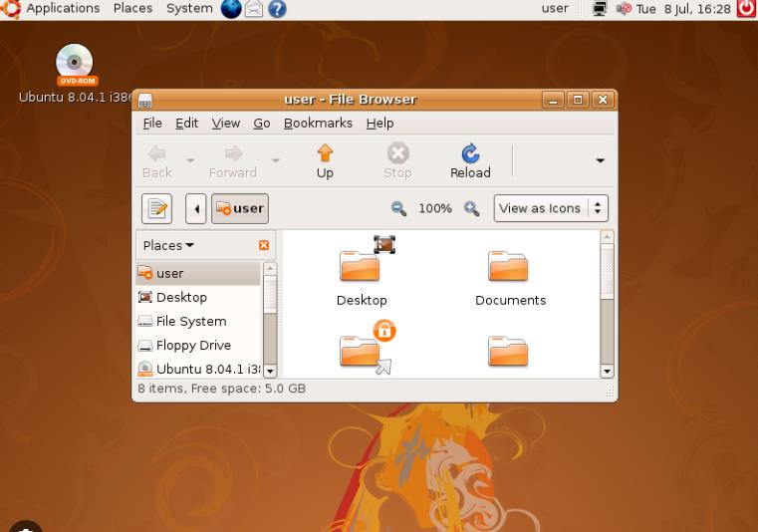Expand the toolbar overflow arrow
The height and width of the screenshot is (532, 758).
(600, 160)
